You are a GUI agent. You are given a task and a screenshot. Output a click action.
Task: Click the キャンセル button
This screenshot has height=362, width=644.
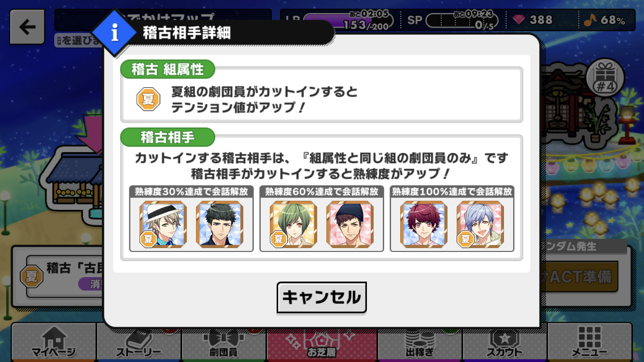[x=322, y=297]
